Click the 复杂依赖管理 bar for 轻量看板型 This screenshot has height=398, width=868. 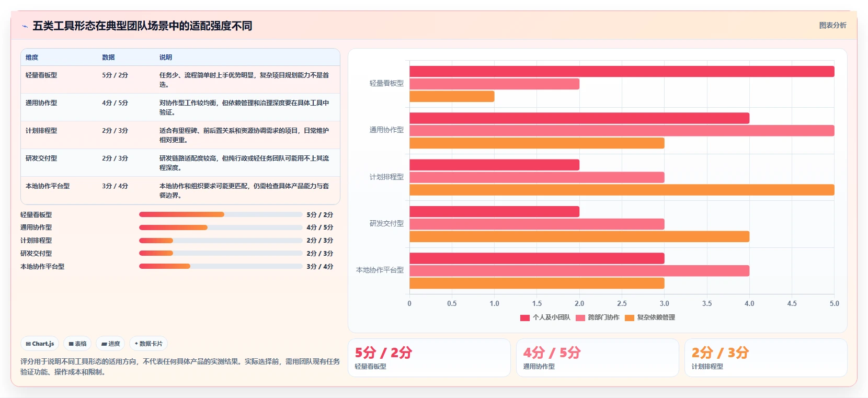tap(452, 96)
